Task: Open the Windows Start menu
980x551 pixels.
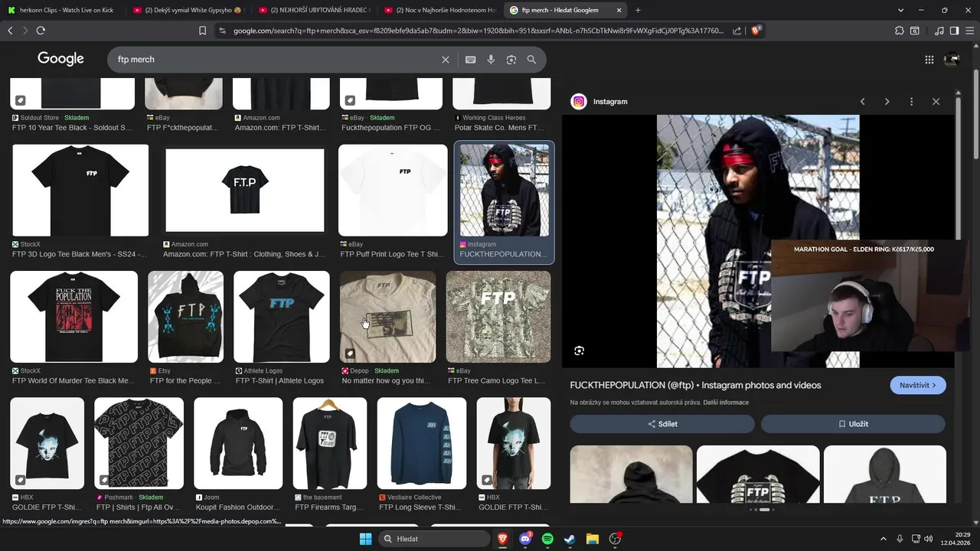Action: 365,539
